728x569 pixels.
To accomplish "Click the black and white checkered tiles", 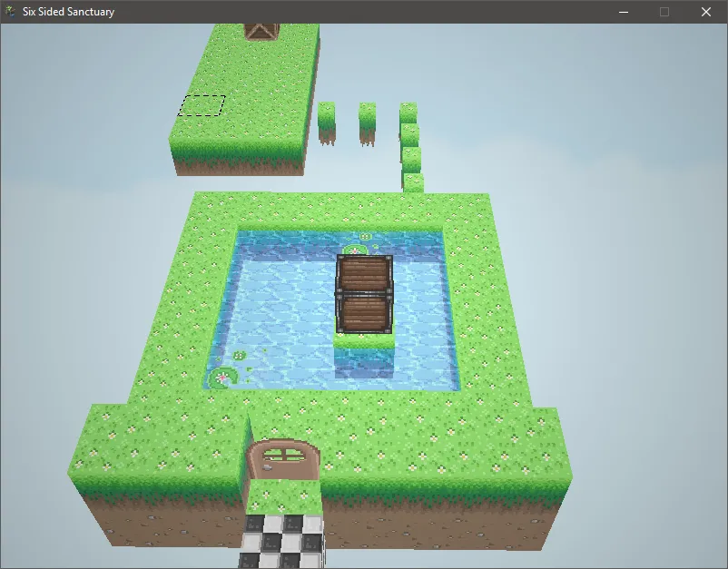I will pyautogui.click(x=282, y=543).
